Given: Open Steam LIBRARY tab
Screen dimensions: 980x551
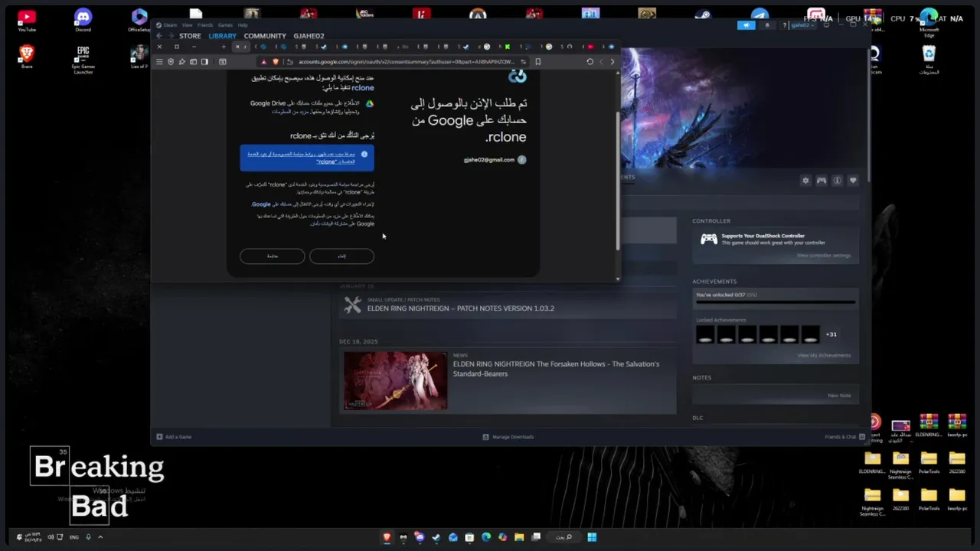Looking at the screenshot, I should coord(222,36).
